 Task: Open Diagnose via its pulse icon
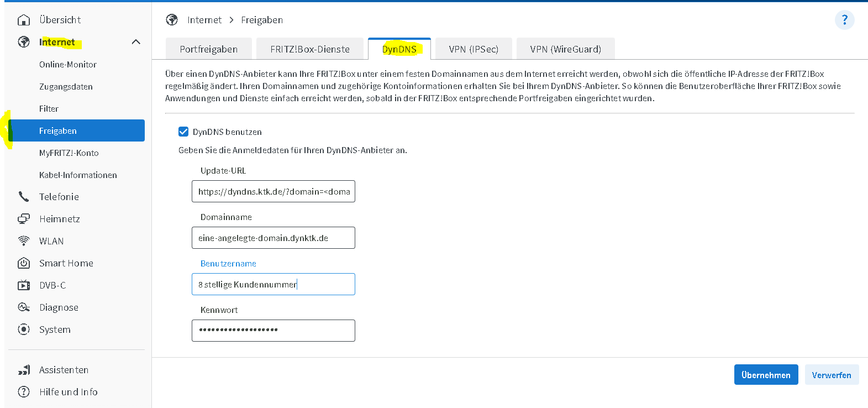point(24,307)
